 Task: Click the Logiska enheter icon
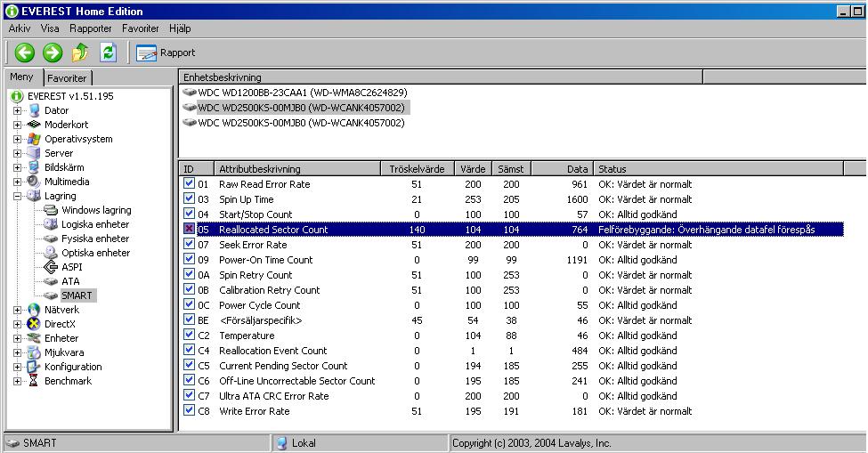coord(51,224)
